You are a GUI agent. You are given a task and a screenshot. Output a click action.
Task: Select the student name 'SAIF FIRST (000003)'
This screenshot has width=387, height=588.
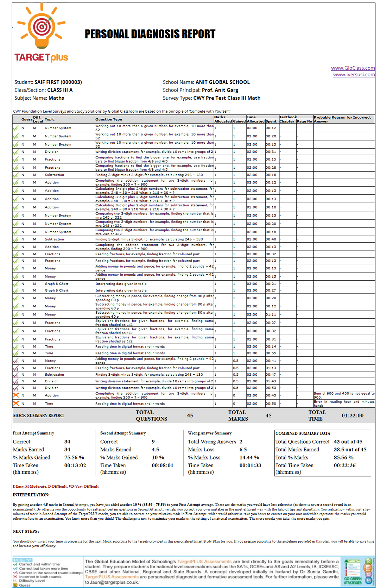pyautogui.click(x=58, y=82)
